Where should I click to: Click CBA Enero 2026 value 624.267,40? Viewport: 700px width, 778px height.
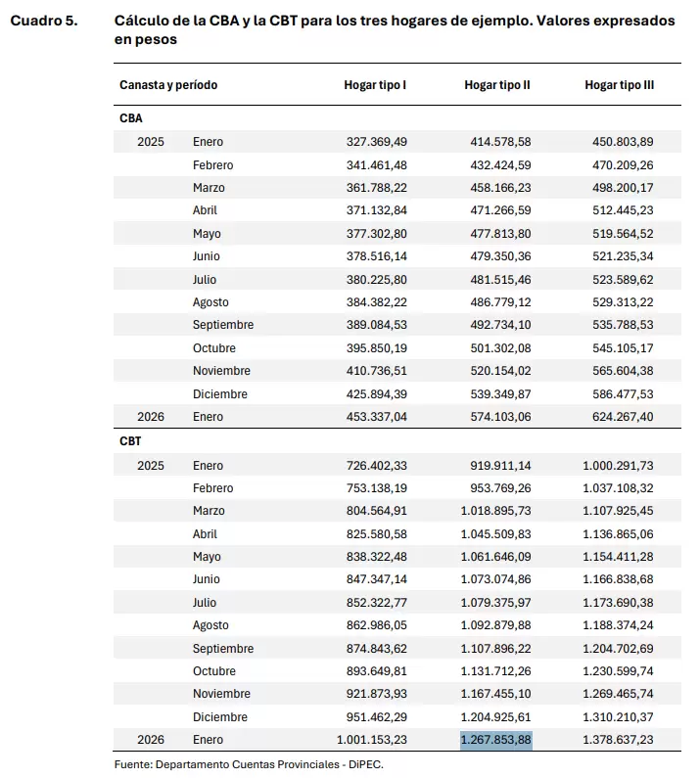[623, 417]
